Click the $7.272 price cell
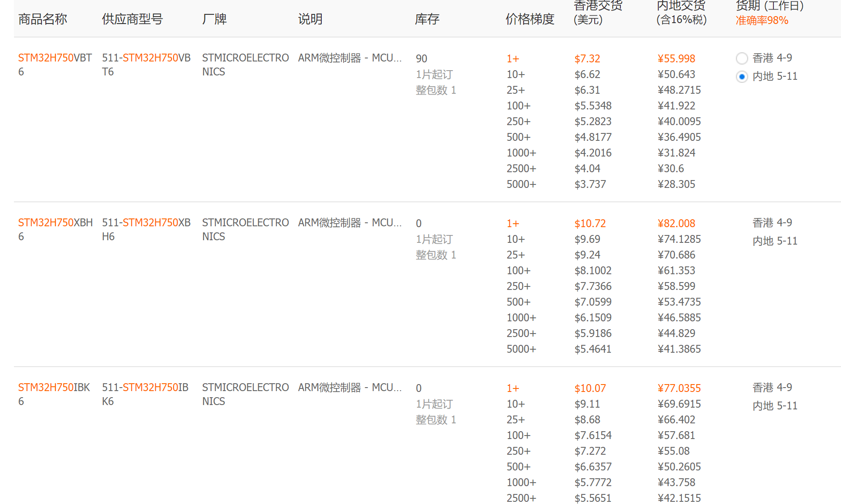The image size is (841, 504). pyautogui.click(x=590, y=451)
